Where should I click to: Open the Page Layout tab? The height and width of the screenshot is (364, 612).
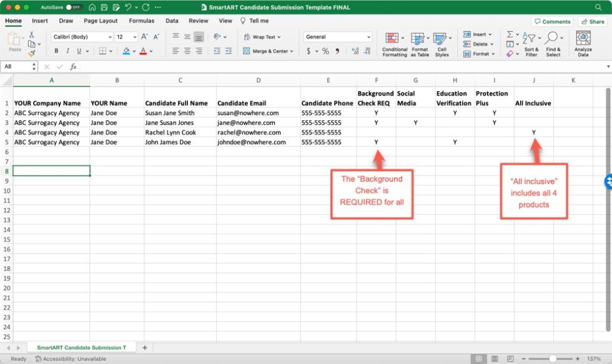101,21
